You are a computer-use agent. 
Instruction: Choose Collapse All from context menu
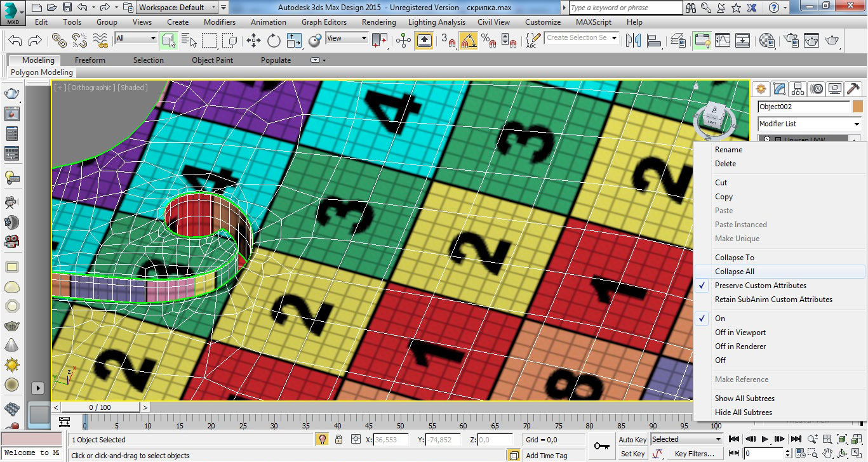[x=734, y=272]
